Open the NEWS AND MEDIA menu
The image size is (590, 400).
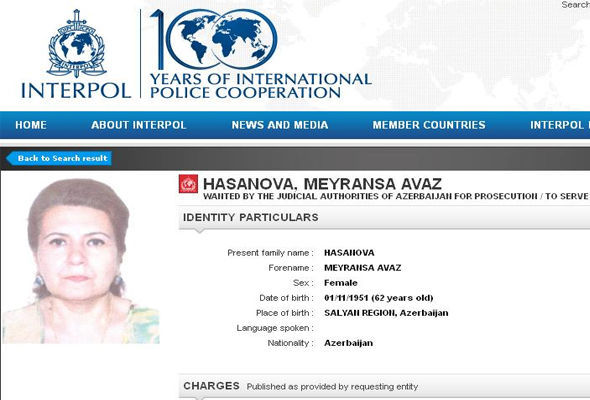pyautogui.click(x=280, y=125)
